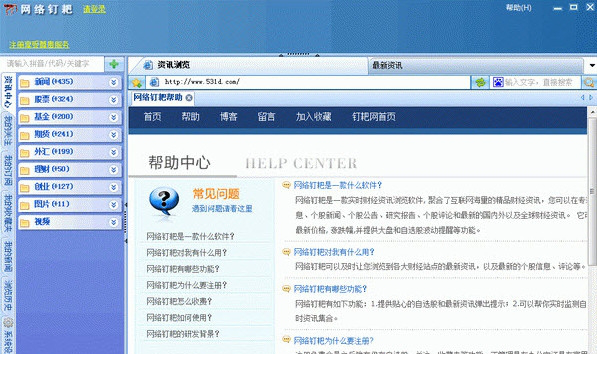
Task: Expand the 视频 category
Action: (x=113, y=222)
